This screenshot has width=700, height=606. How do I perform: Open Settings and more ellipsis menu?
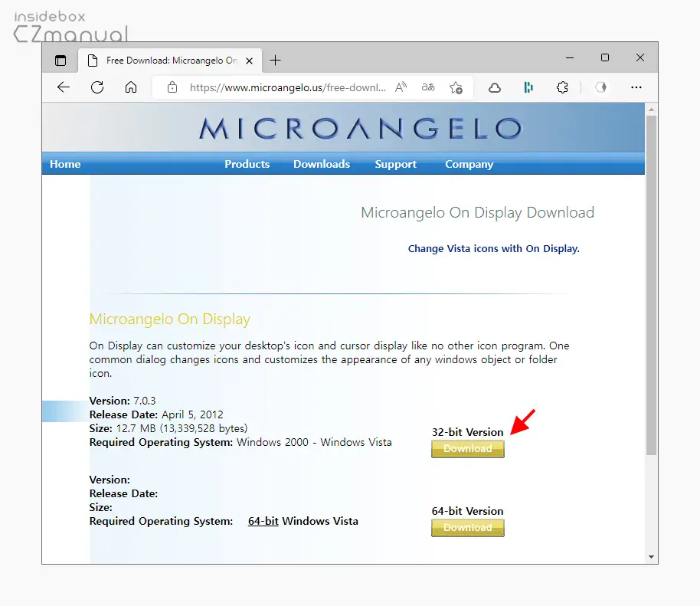click(x=636, y=87)
